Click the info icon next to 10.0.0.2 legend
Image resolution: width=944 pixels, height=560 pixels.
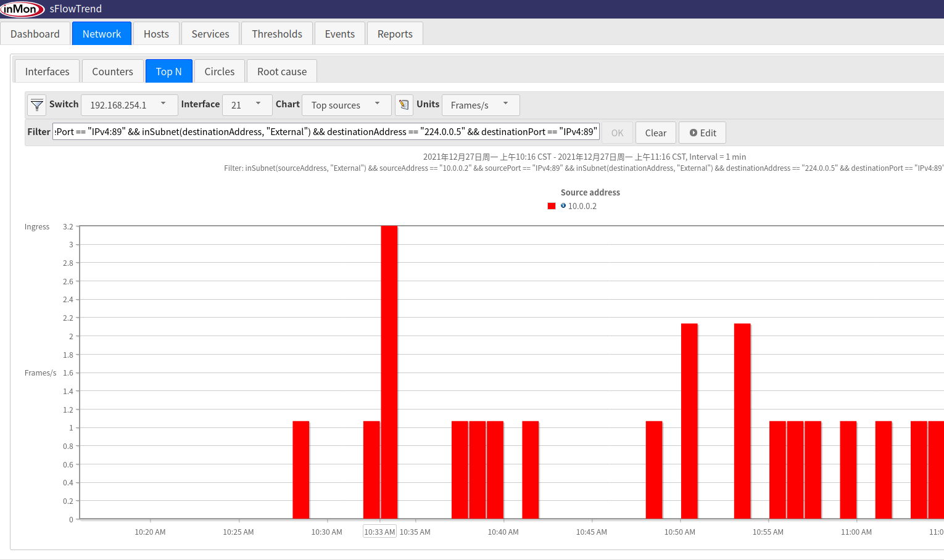(563, 206)
